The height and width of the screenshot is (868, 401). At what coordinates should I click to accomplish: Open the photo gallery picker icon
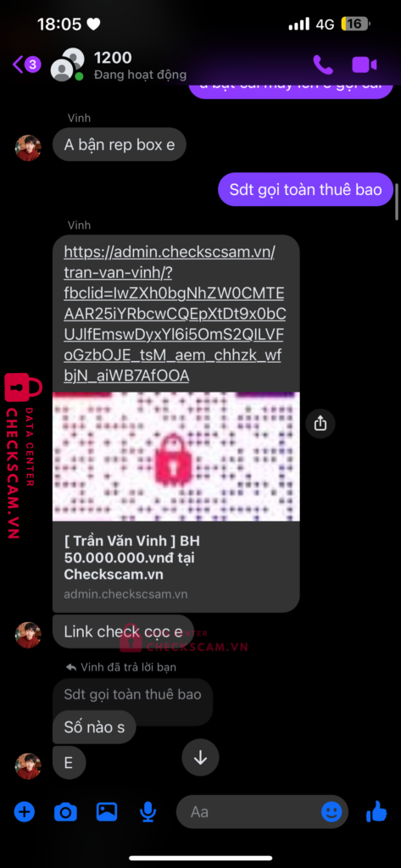(106, 811)
